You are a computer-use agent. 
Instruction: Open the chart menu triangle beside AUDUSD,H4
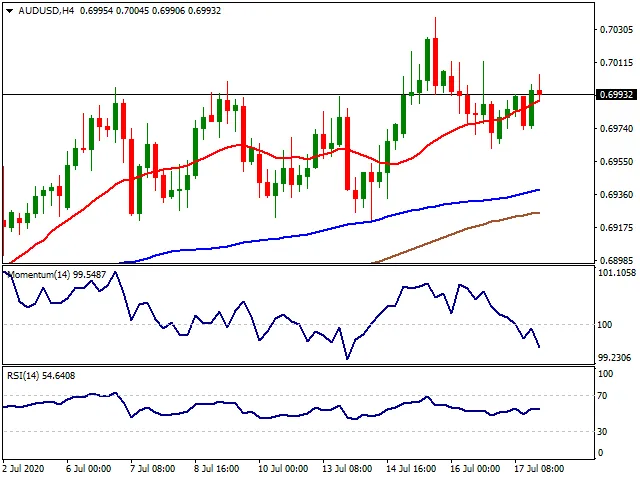coord(10,11)
